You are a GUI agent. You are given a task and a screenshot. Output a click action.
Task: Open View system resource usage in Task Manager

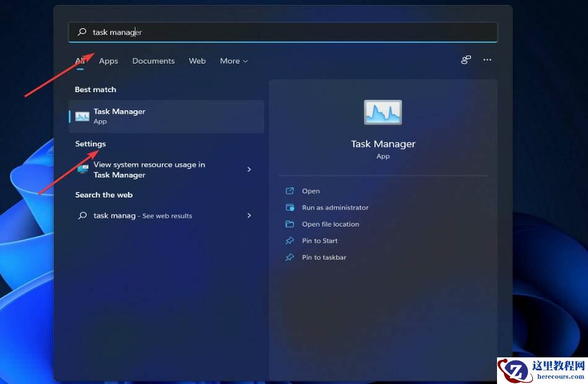pyautogui.click(x=166, y=170)
